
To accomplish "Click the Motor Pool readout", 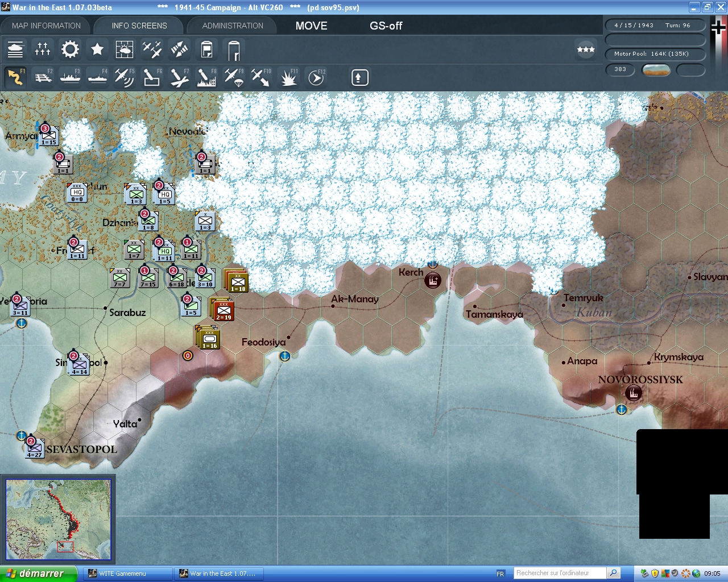I will point(655,54).
